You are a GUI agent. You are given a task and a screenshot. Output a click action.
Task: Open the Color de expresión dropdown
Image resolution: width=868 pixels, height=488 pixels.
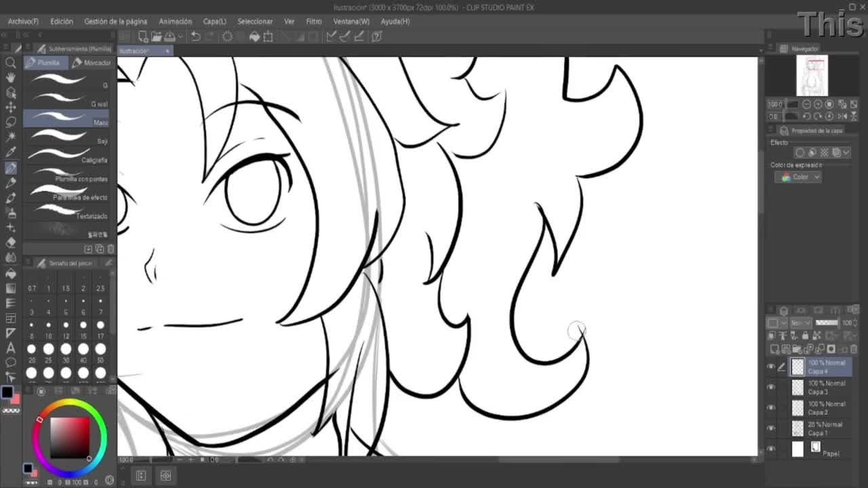[x=798, y=177]
